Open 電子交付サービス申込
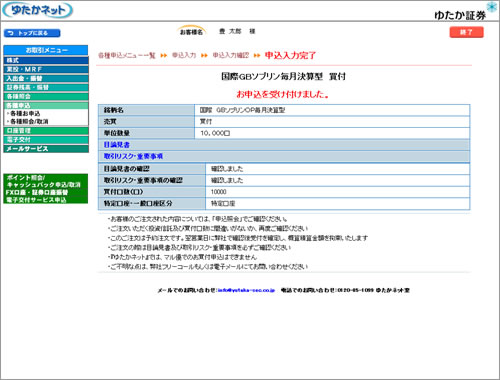The width and height of the screenshot is (500, 380). 36,200
